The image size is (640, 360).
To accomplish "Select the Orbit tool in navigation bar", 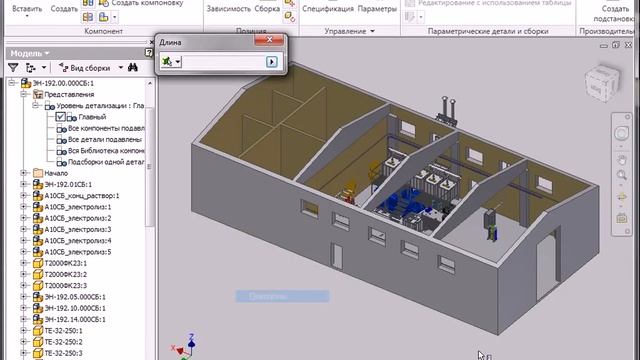I will (x=622, y=197).
